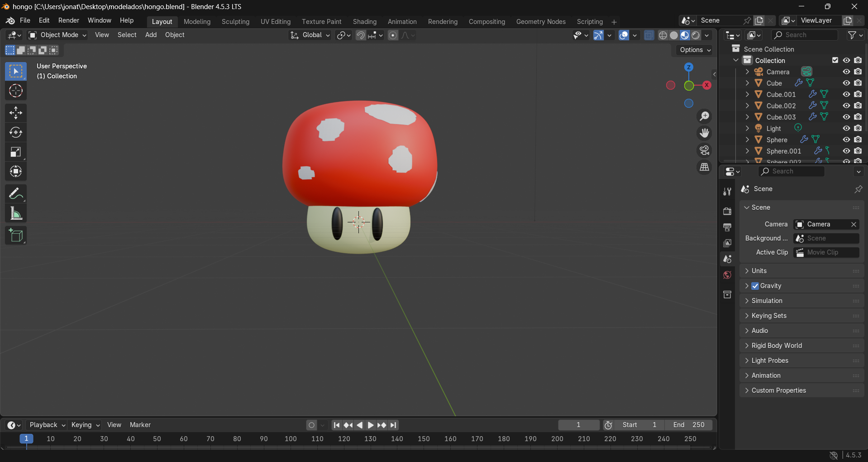The width and height of the screenshot is (868, 462).
Task: Activate the Measure tool
Action: click(x=16, y=213)
